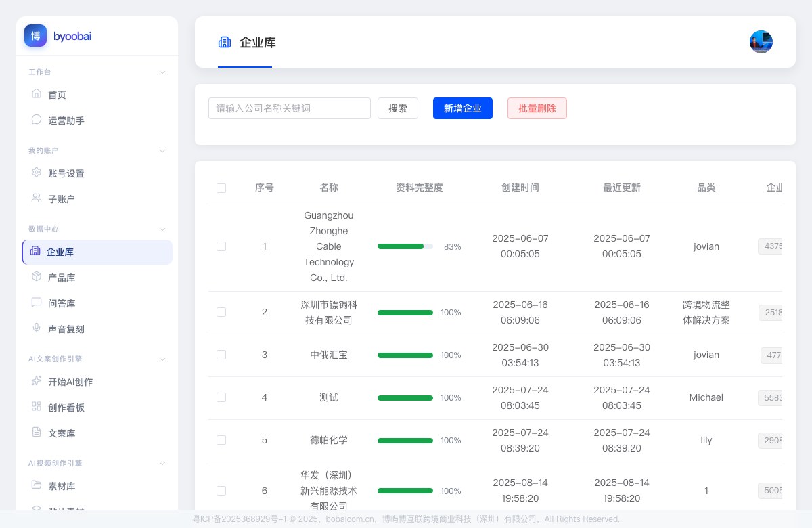Viewport: 812px width, 528px height.
Task: Collapse the 工作台 section
Action: 162,72
